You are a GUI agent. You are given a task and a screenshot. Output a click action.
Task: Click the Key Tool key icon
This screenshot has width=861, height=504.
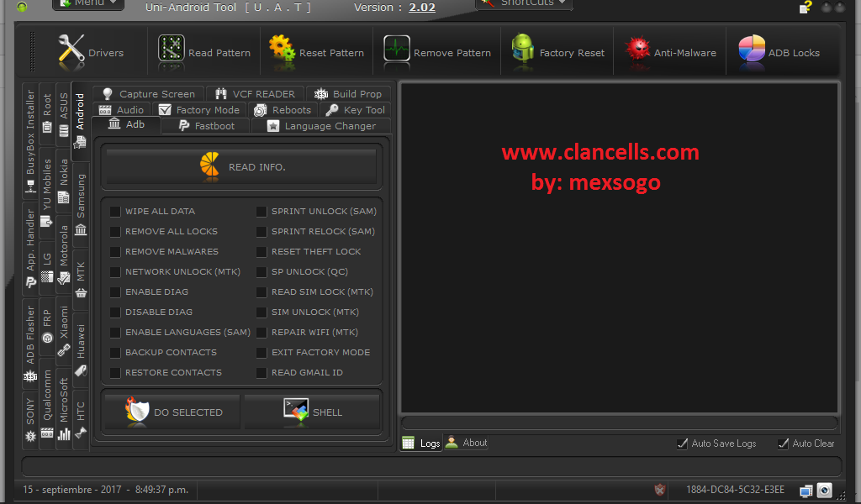coord(331,110)
